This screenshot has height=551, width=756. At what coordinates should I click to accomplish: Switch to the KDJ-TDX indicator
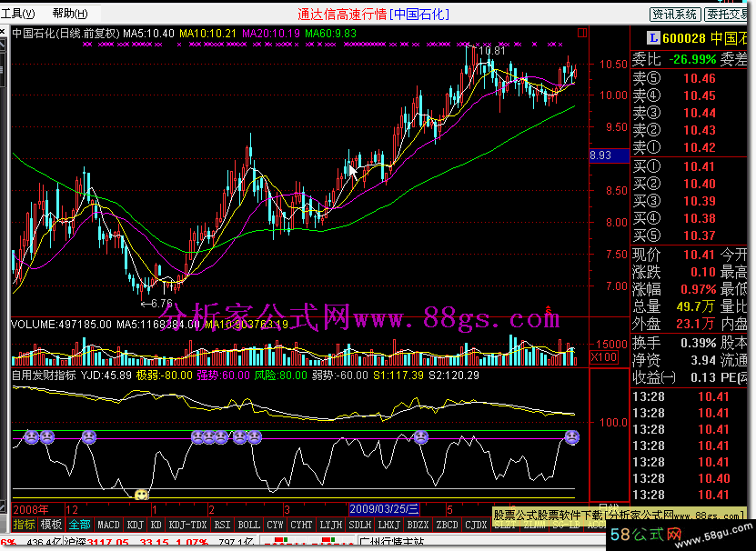(187, 525)
